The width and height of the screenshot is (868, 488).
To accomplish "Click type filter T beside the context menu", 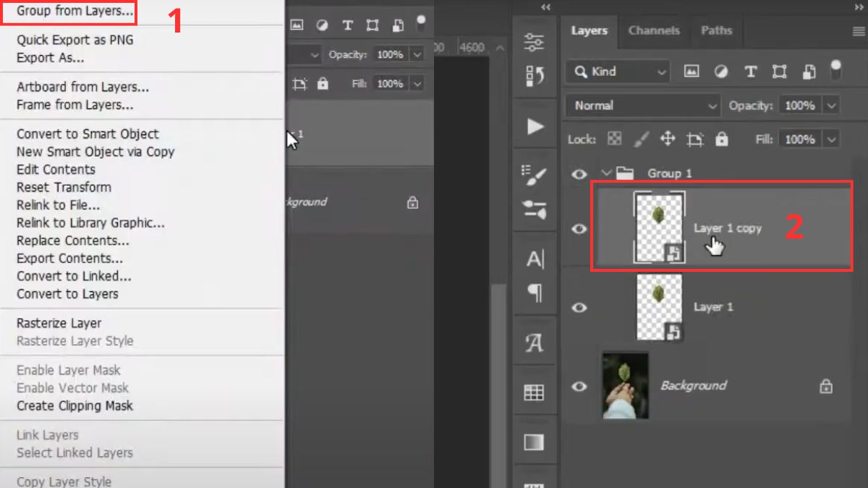I will click(x=347, y=25).
